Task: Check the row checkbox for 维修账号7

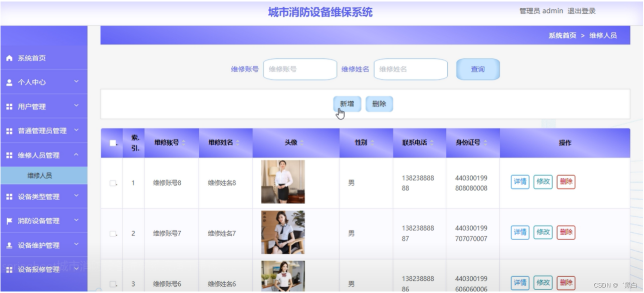Action: point(113,234)
